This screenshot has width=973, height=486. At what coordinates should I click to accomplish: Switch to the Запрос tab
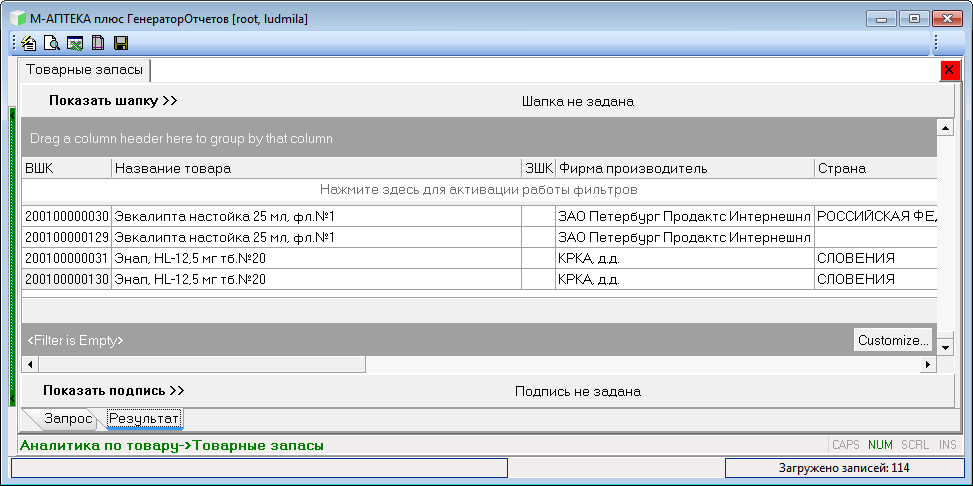point(67,418)
